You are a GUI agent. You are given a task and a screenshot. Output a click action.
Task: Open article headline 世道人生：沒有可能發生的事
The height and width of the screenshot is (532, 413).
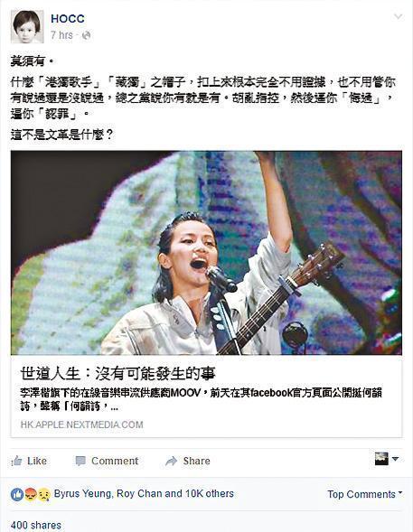click(x=117, y=374)
